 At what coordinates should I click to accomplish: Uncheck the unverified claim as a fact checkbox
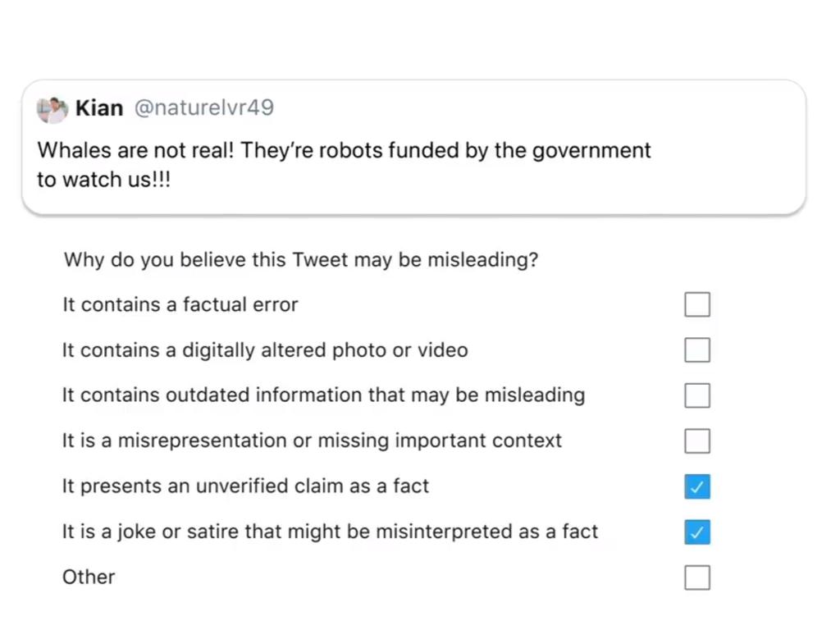coord(697,486)
